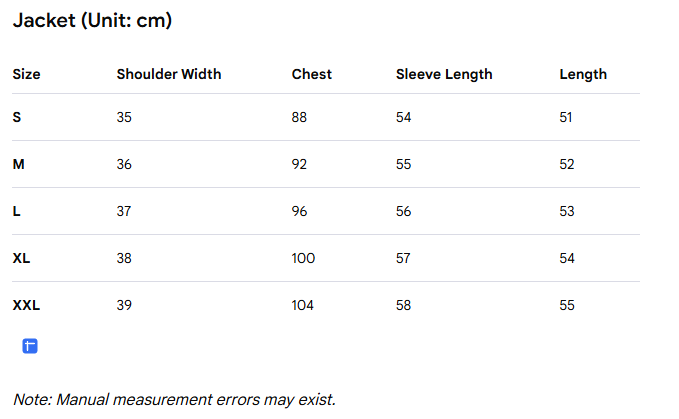This screenshot has width=679, height=419.
Task: Click chest value 92 for size M
Action: point(299,164)
